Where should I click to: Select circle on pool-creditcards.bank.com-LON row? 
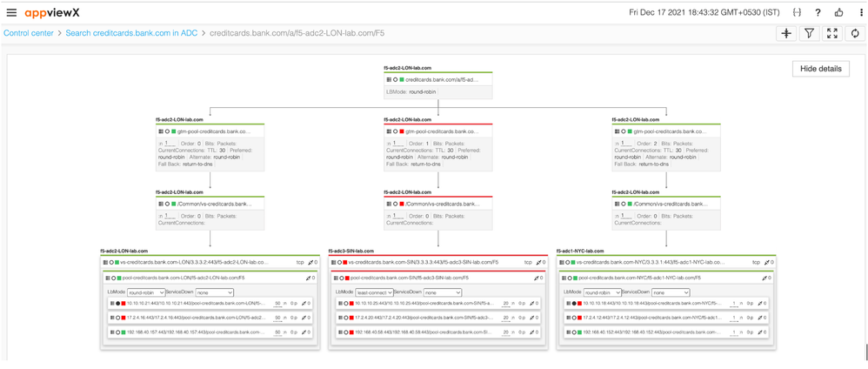click(x=113, y=278)
